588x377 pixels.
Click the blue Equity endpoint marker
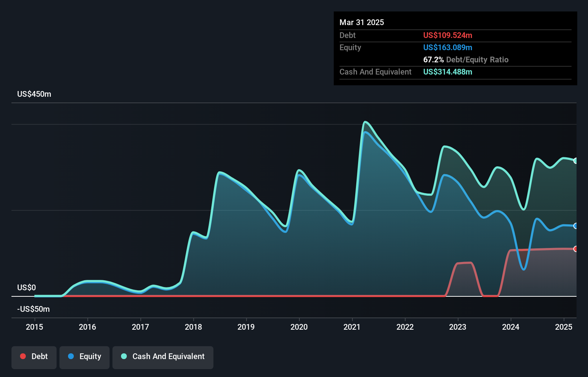pyautogui.click(x=575, y=226)
